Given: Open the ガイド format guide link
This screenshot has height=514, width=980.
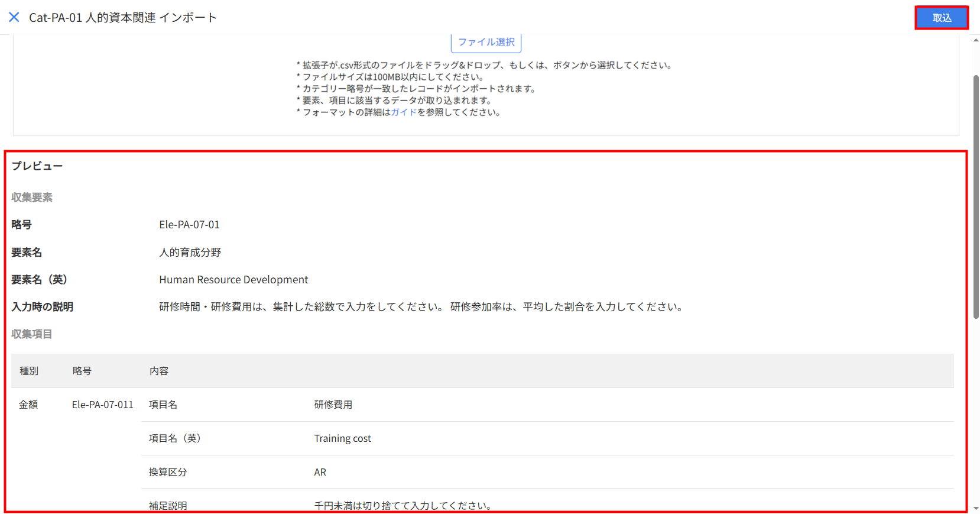Looking at the screenshot, I should pos(404,112).
